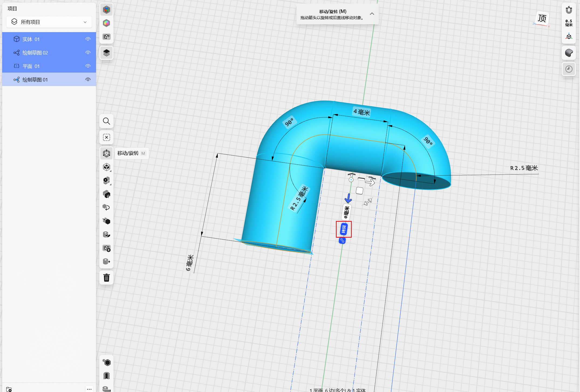This screenshot has height=392, width=580.
Task: Click the deselect-all dashed box icon
Action: click(106, 137)
